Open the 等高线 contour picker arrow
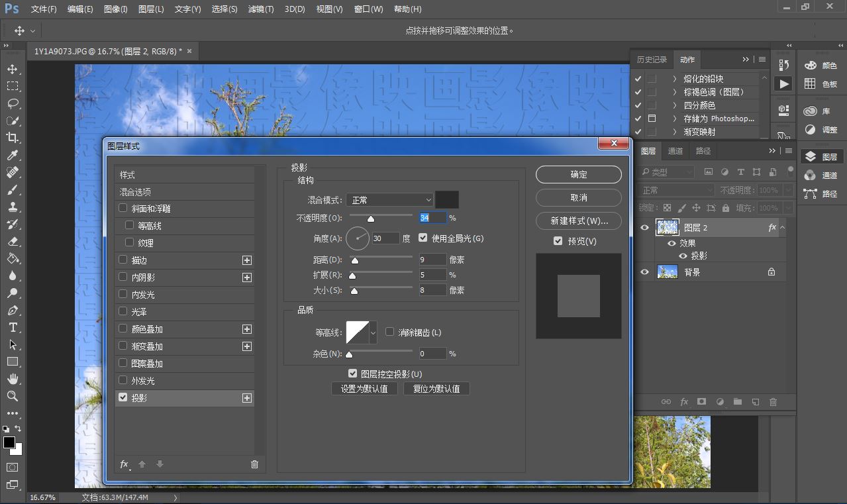Viewport: 847px width, 504px height. click(373, 332)
